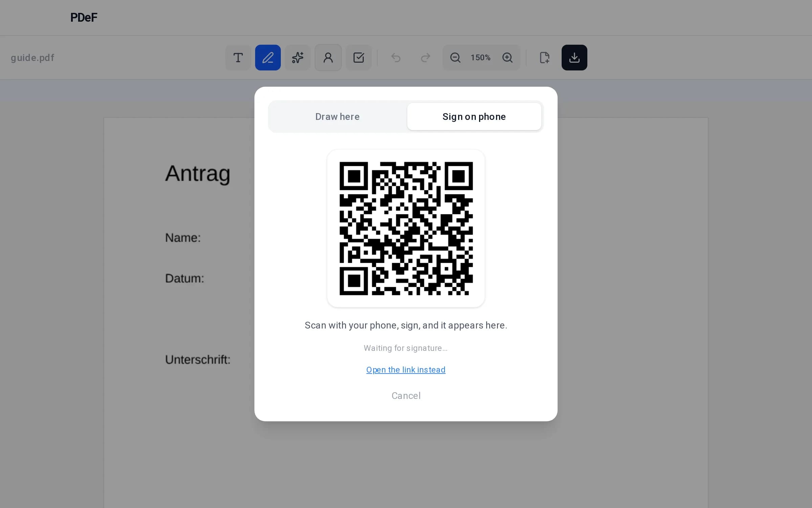
Task: Click the redo arrow
Action: pos(425,58)
